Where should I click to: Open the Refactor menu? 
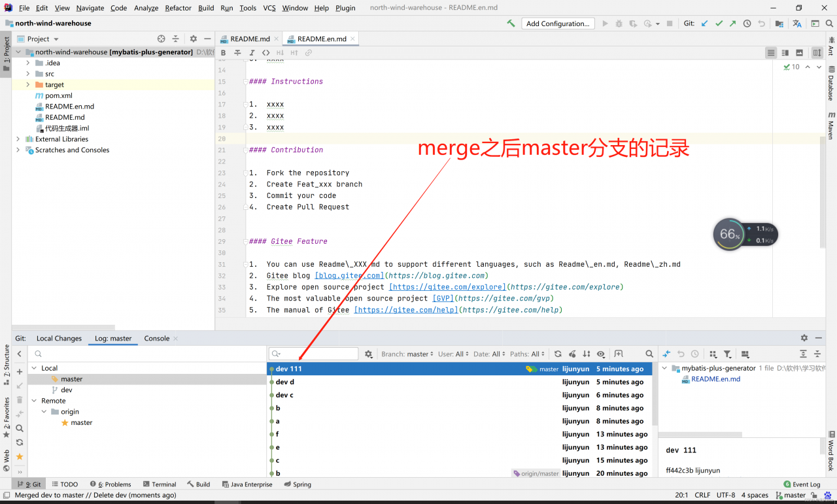178,8
